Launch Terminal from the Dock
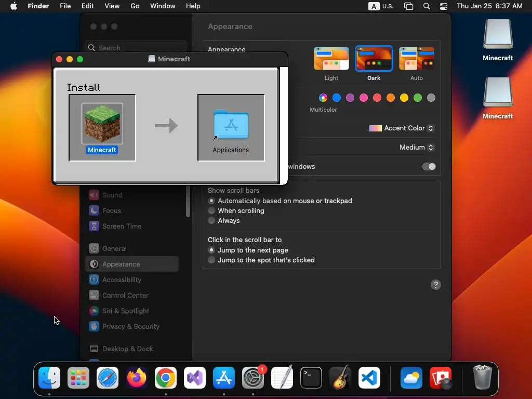532x399 pixels. [x=311, y=378]
